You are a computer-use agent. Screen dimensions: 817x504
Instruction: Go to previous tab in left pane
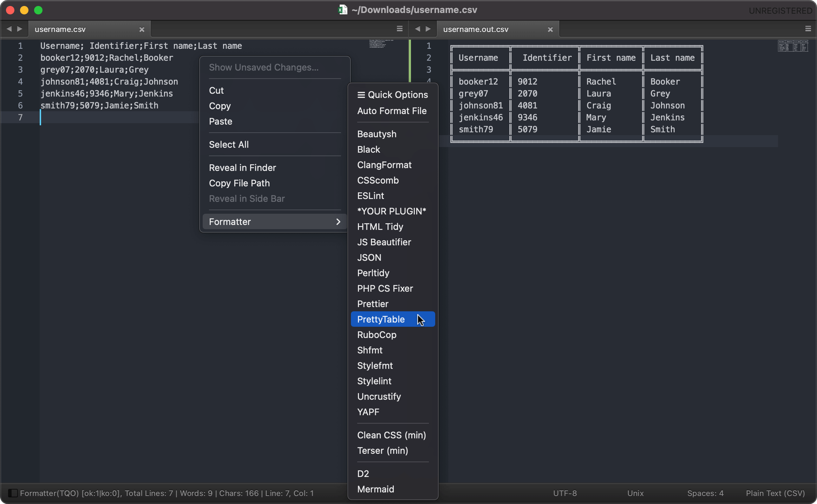(x=9, y=29)
